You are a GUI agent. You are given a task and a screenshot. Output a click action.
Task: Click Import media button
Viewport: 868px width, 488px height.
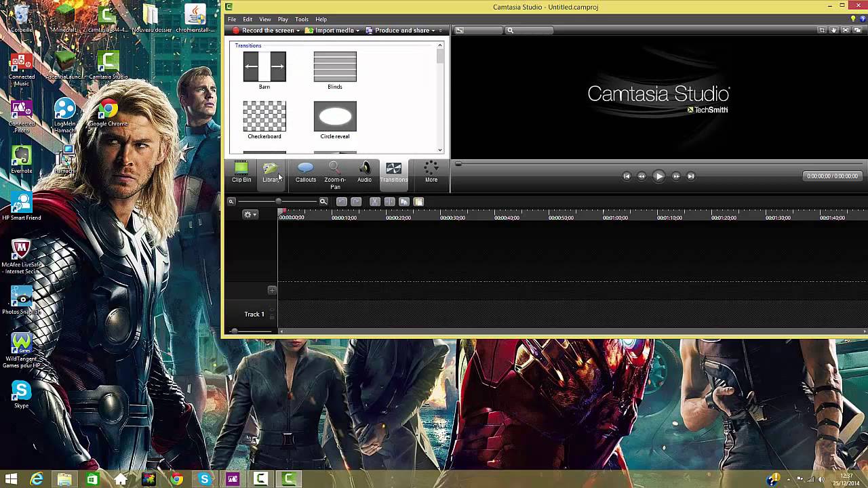coord(330,30)
